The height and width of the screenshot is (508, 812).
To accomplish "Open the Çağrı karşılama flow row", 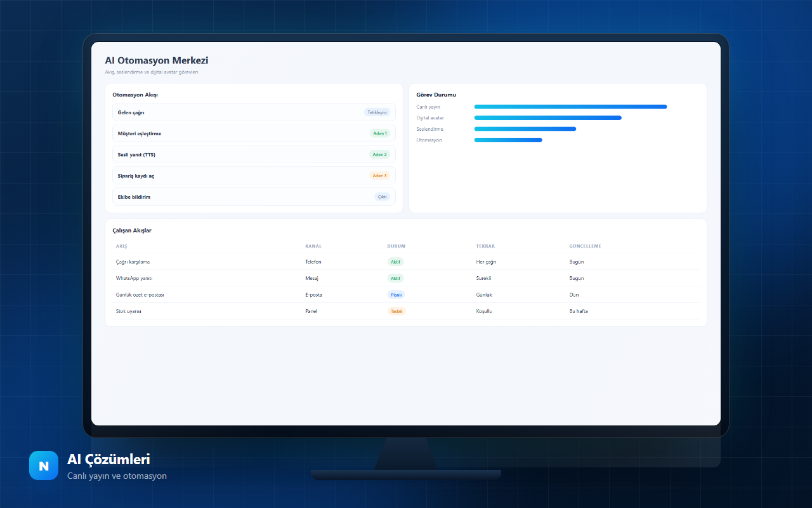I will [x=406, y=262].
